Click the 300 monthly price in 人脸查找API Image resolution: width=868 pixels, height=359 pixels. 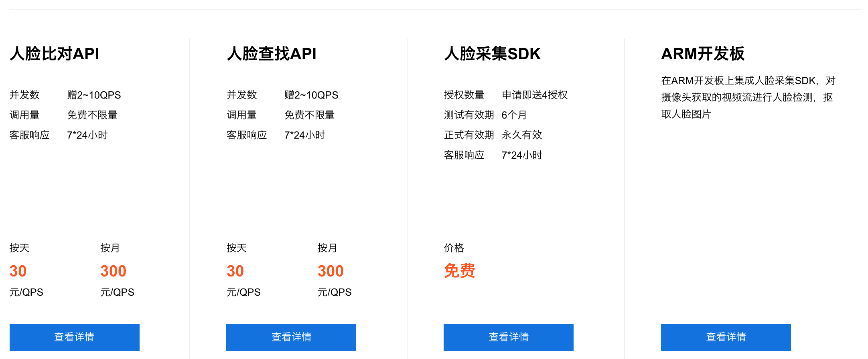click(x=331, y=271)
